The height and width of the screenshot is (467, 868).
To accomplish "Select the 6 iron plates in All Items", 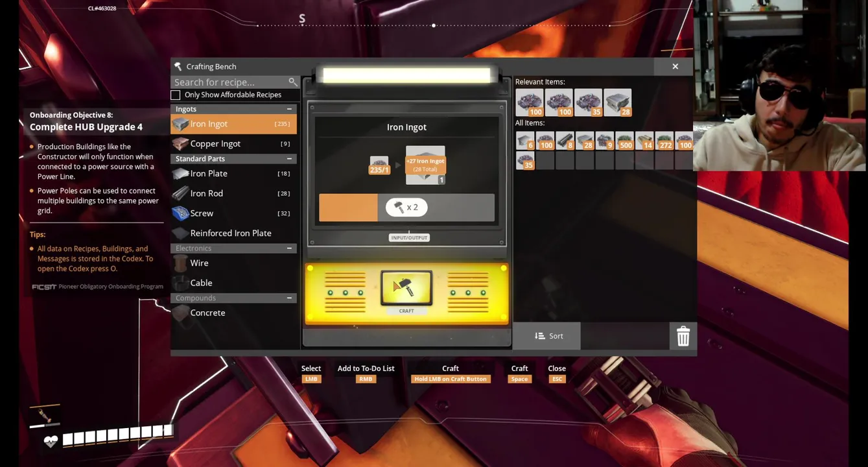I will 525,141.
